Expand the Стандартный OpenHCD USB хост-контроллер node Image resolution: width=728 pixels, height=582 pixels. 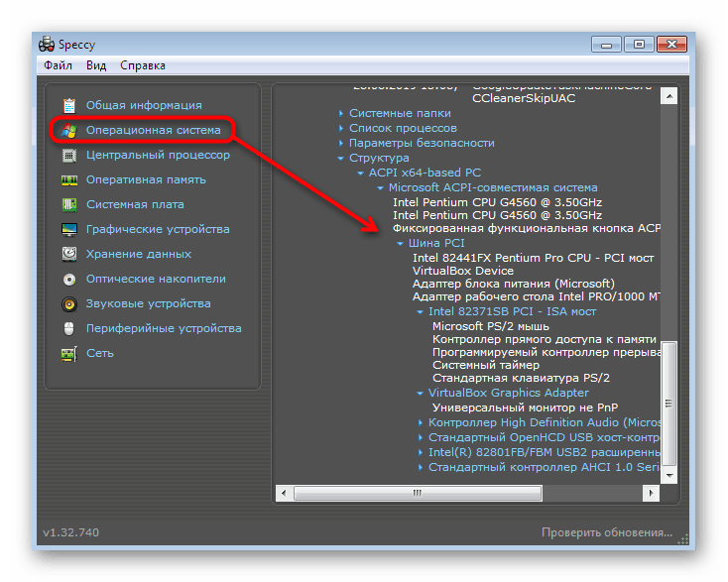[x=421, y=437]
